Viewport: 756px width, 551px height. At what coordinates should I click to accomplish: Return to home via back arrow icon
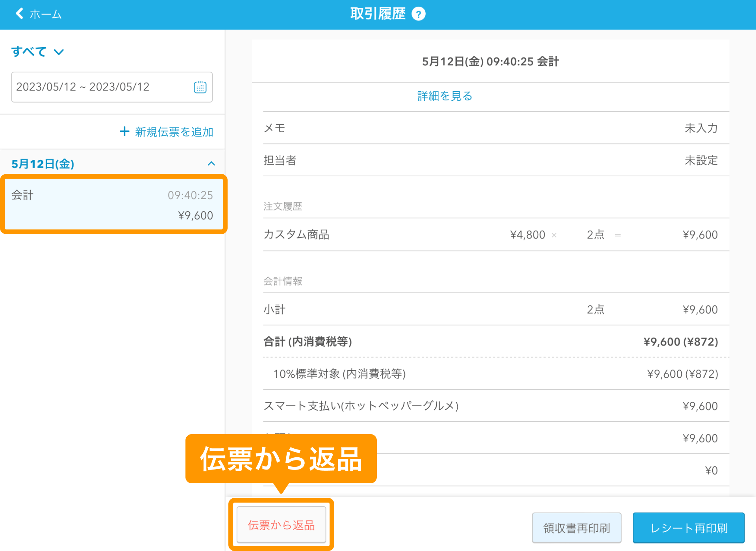tap(19, 13)
